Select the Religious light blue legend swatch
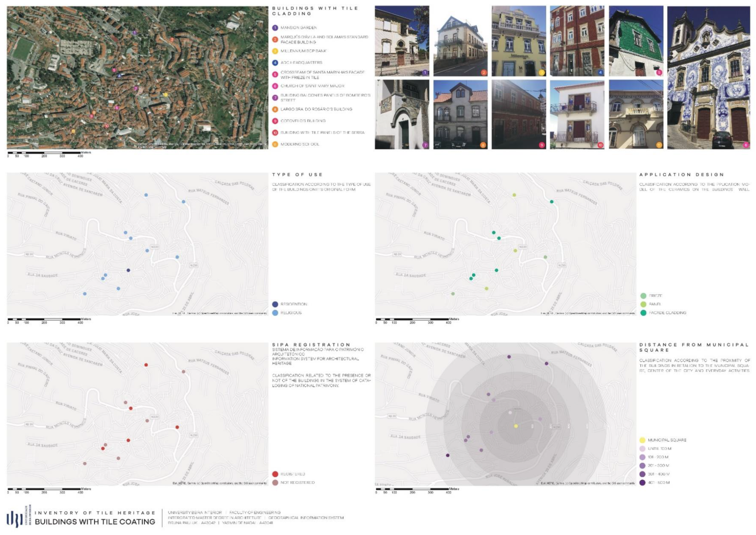Screen dimensions: 756x535 pos(275,313)
